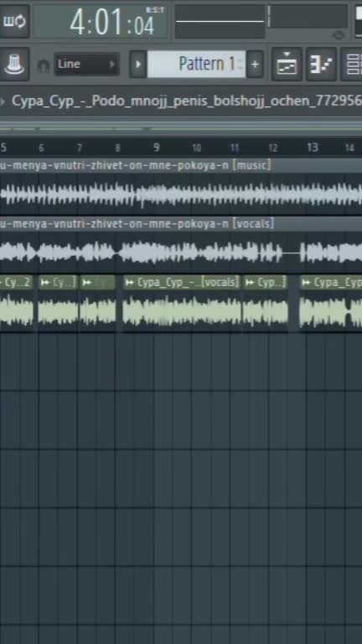Open the Piano roll icon
Viewport: 362px width, 644px height.
click(322, 64)
